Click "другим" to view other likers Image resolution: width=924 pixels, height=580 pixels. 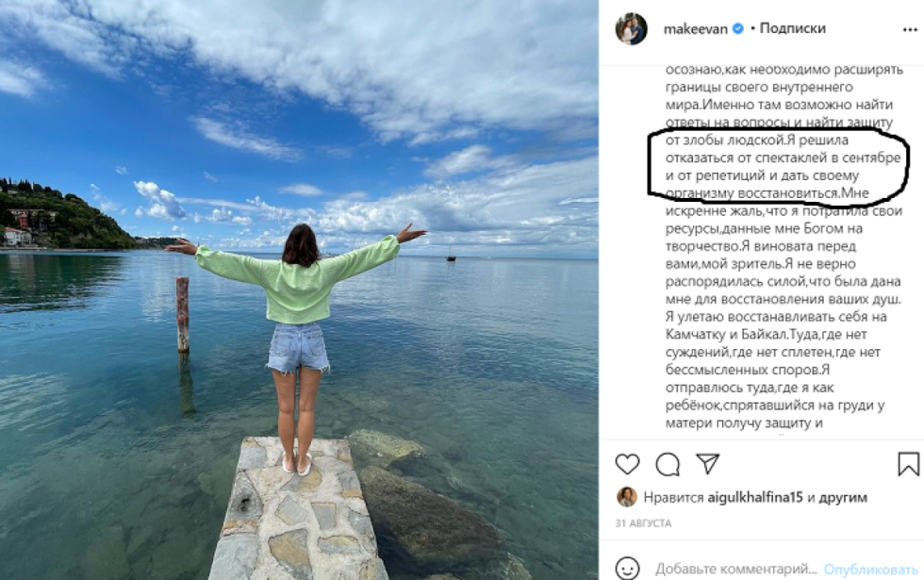(843, 497)
